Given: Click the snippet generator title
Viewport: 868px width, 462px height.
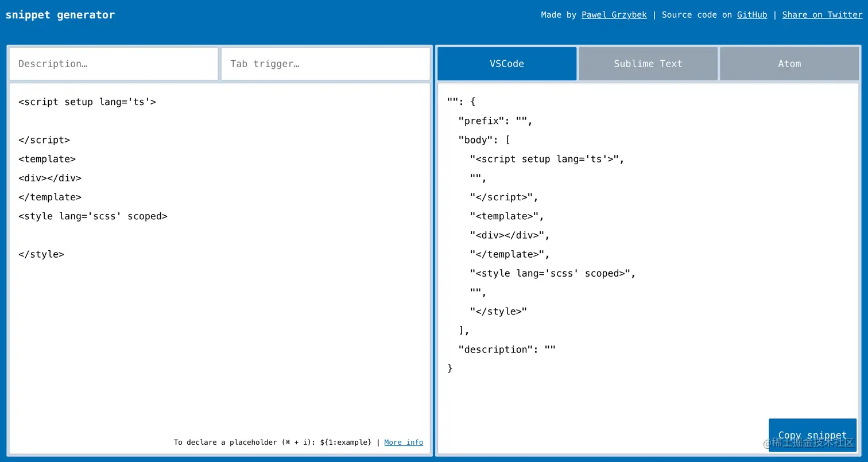Looking at the screenshot, I should tap(60, 15).
